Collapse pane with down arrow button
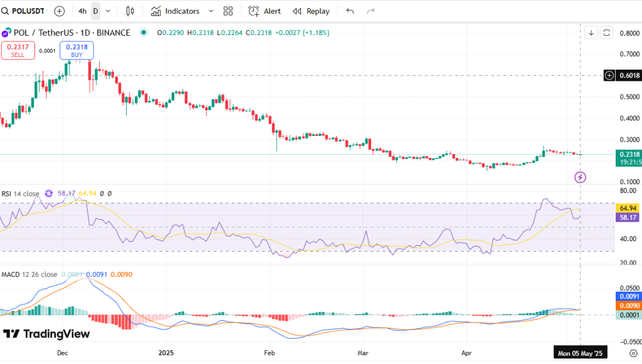642x364 pixels. (591, 33)
